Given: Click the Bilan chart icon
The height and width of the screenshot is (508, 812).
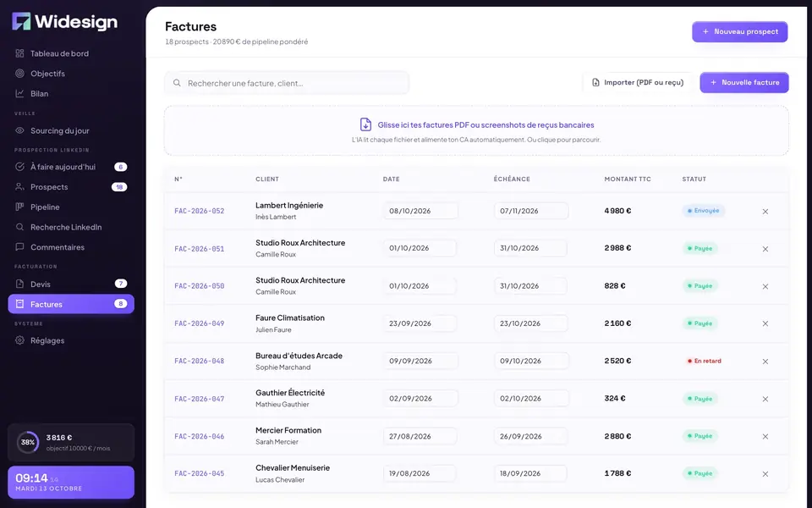Looking at the screenshot, I should (19, 94).
